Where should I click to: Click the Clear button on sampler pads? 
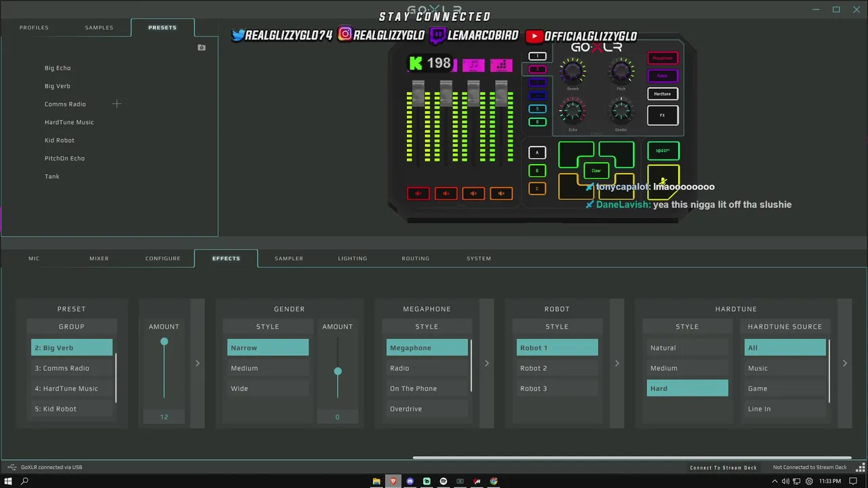click(x=596, y=171)
